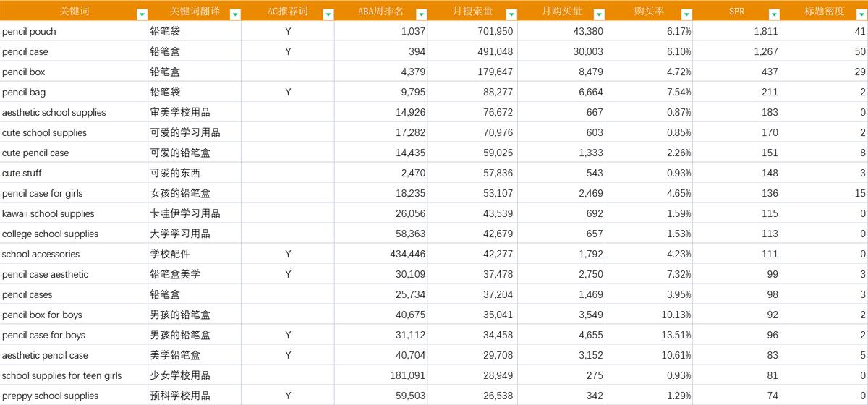Select the 'pencil cases' cell
The width and height of the screenshot is (868, 405).
click(x=74, y=294)
